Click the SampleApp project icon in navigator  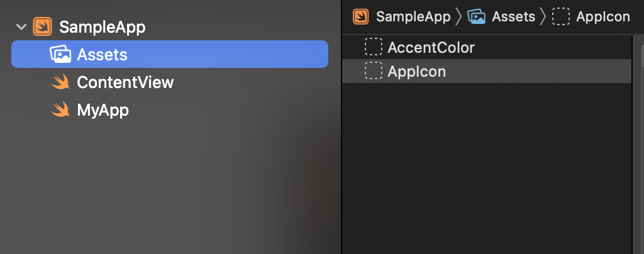[x=42, y=26]
